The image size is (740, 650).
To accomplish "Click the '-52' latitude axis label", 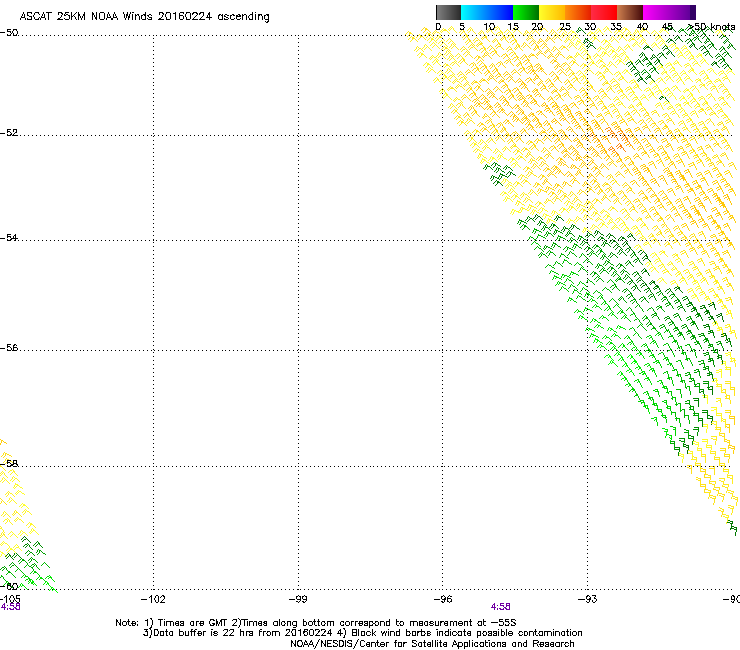I will coord(9,133).
